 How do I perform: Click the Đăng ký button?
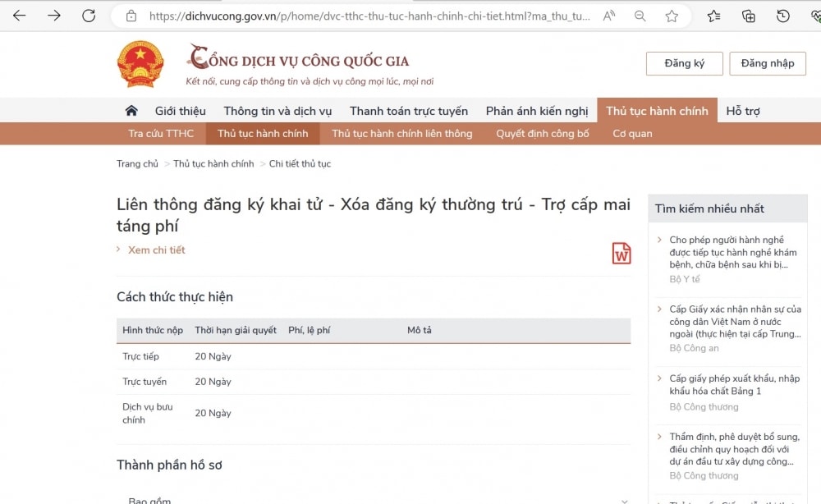[x=685, y=63]
